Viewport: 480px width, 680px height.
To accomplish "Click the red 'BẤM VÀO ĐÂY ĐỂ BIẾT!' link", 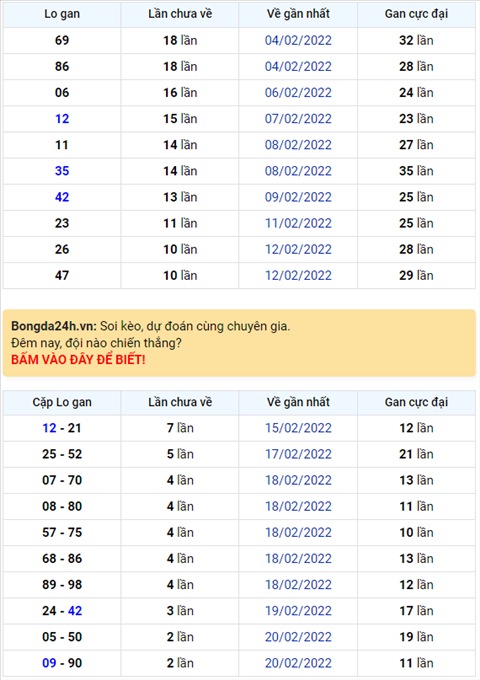I will (x=78, y=360).
